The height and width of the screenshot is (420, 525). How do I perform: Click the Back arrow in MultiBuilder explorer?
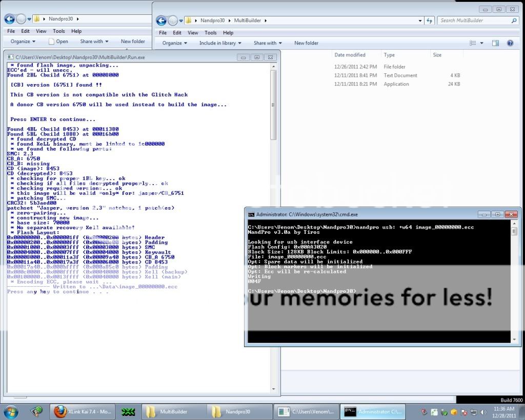coord(161,21)
